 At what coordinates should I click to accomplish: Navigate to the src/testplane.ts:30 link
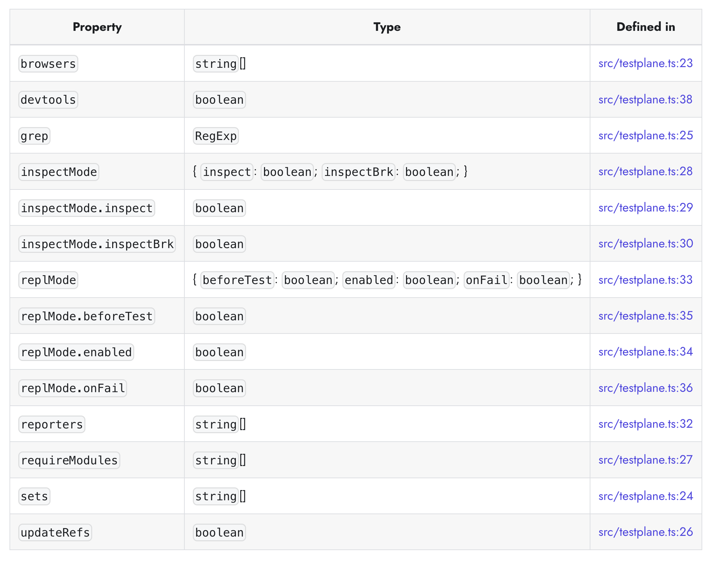tap(645, 244)
